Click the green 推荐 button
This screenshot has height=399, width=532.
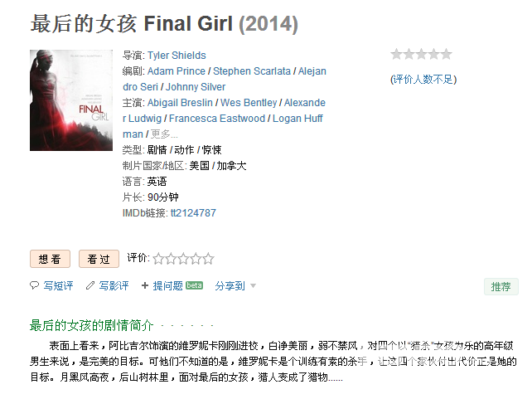coord(501,287)
